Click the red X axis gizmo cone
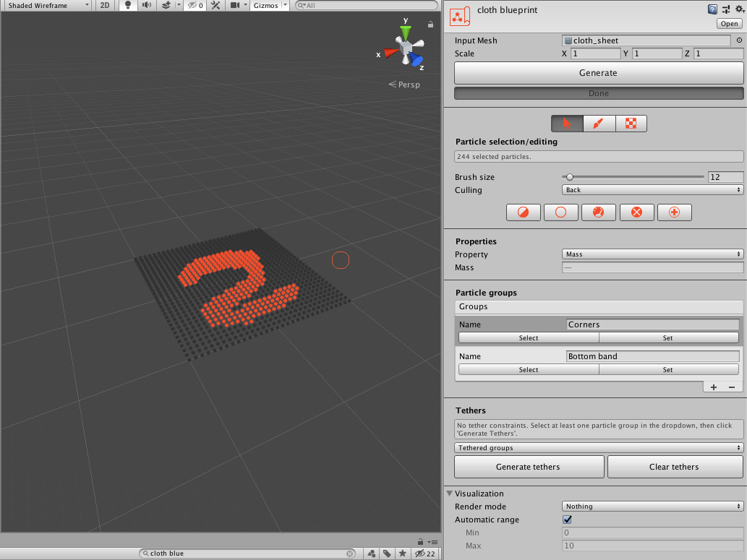 [392, 53]
